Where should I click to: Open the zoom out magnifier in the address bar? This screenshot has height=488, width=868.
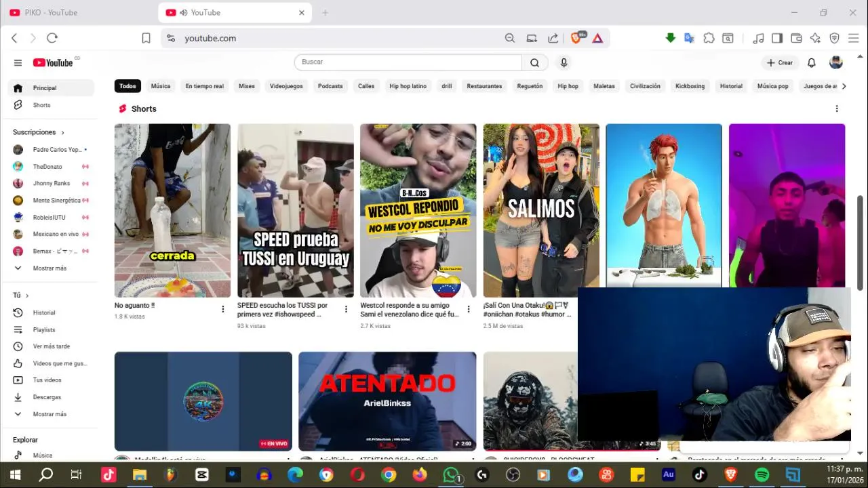click(510, 38)
